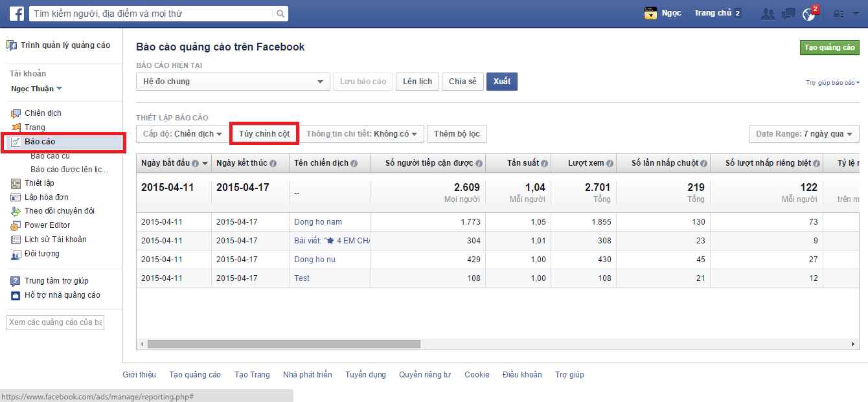Click the table horizontal scrollbar thumb

click(x=284, y=344)
